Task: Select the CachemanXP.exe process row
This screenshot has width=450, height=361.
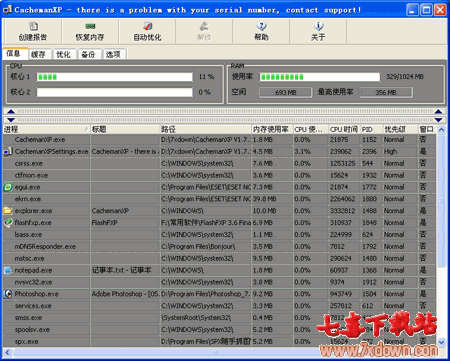Action: click(x=220, y=140)
